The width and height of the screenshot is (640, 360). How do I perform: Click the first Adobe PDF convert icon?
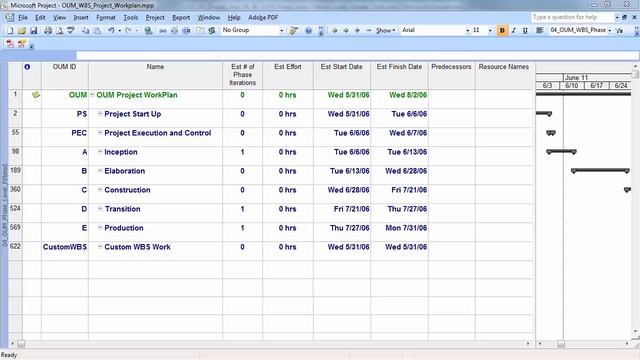click(10, 44)
